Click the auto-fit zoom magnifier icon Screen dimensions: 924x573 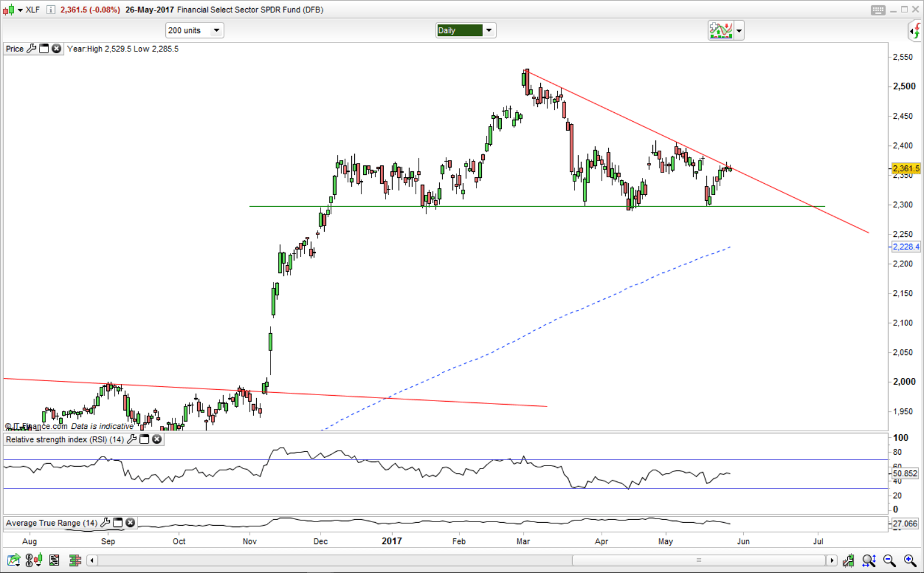(869, 560)
